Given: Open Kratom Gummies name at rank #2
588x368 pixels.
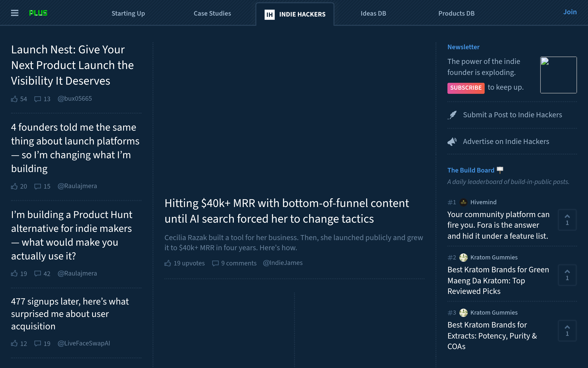Looking at the screenshot, I should [x=494, y=258].
